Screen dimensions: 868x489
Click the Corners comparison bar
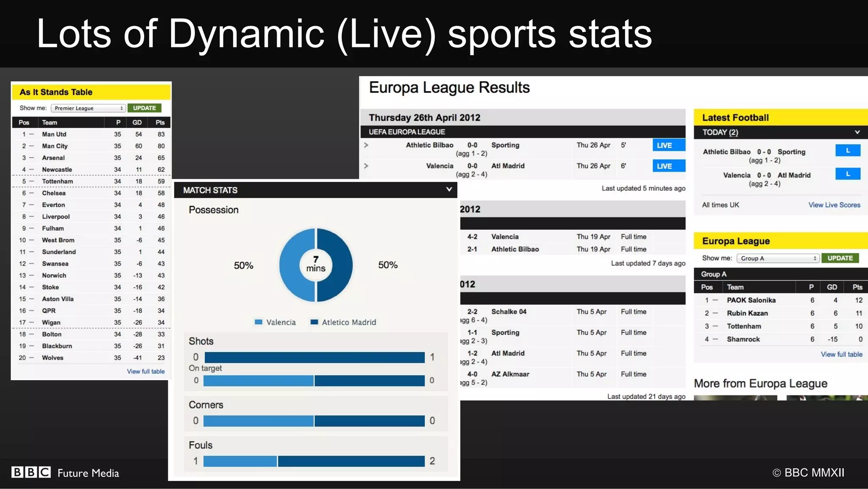click(x=314, y=421)
